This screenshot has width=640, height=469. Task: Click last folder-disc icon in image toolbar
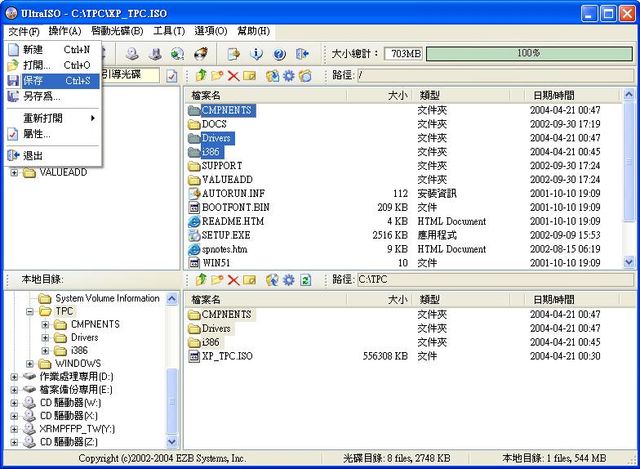coord(305,76)
